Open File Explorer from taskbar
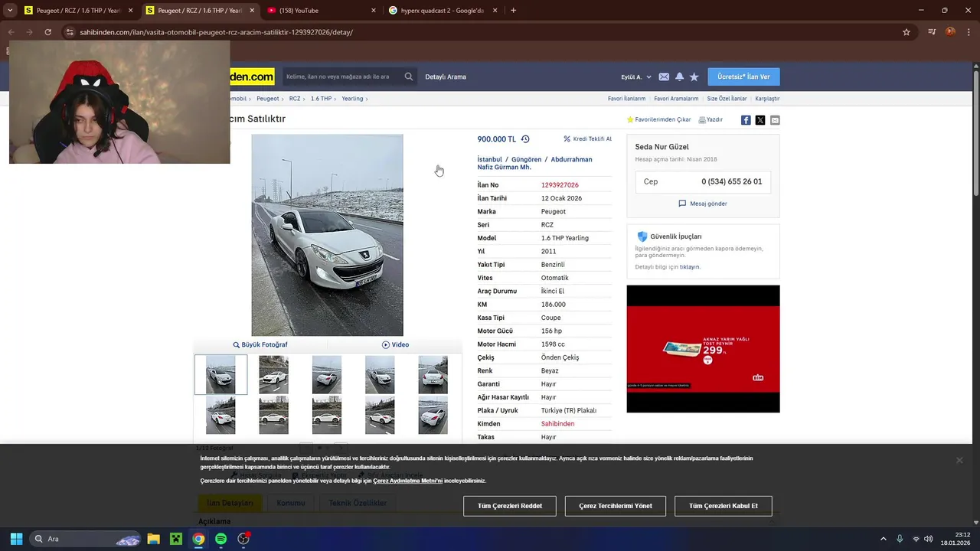980x551 pixels. 153,539
